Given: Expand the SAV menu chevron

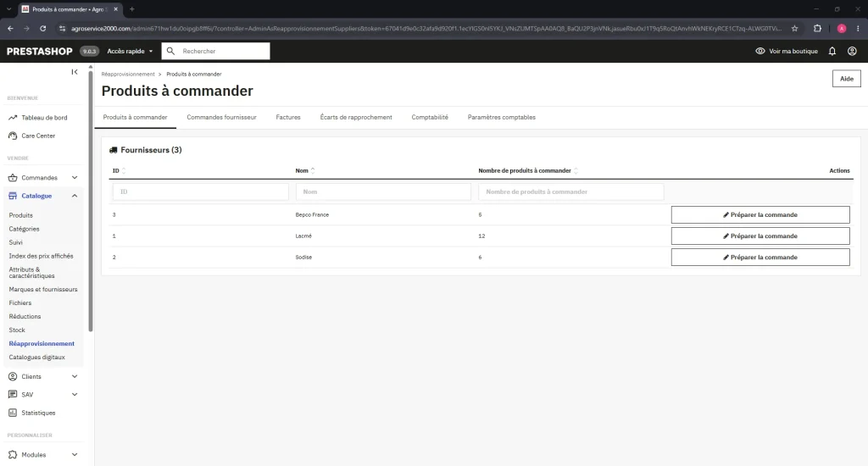Looking at the screenshot, I should (75, 395).
